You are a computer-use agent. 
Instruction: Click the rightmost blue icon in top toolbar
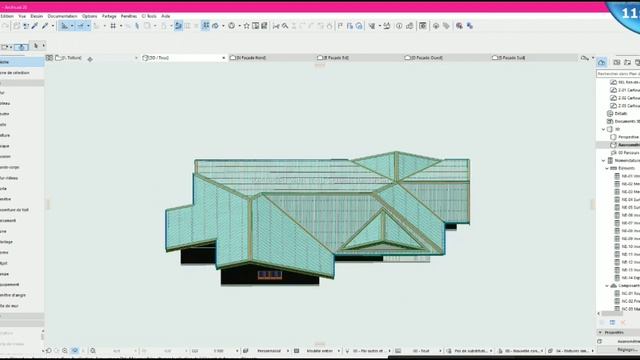point(470,26)
